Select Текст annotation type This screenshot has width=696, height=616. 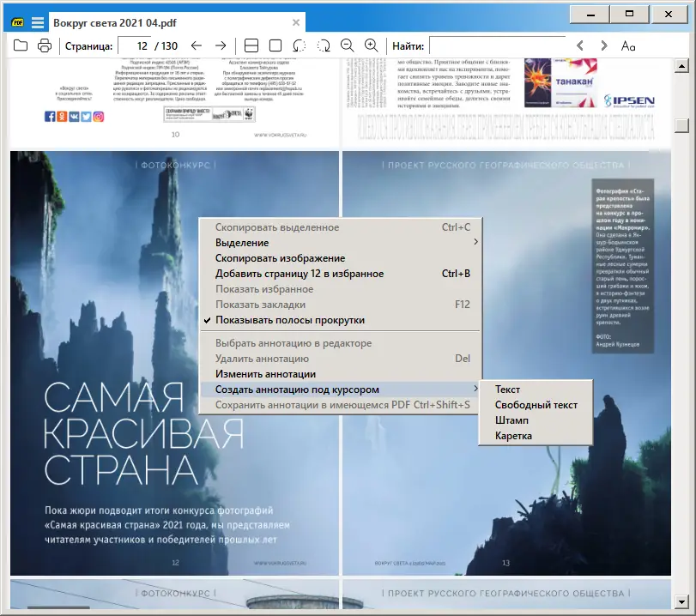coord(536,390)
